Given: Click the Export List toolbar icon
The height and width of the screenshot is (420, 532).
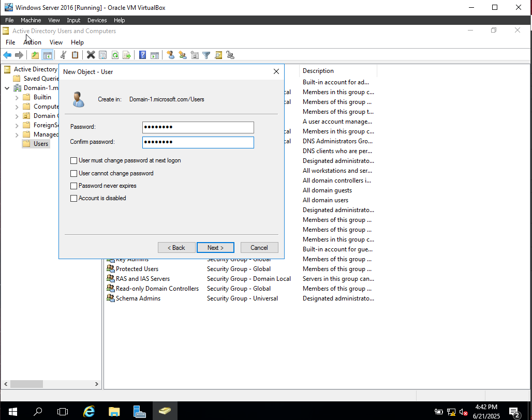Looking at the screenshot, I should pos(127,55).
